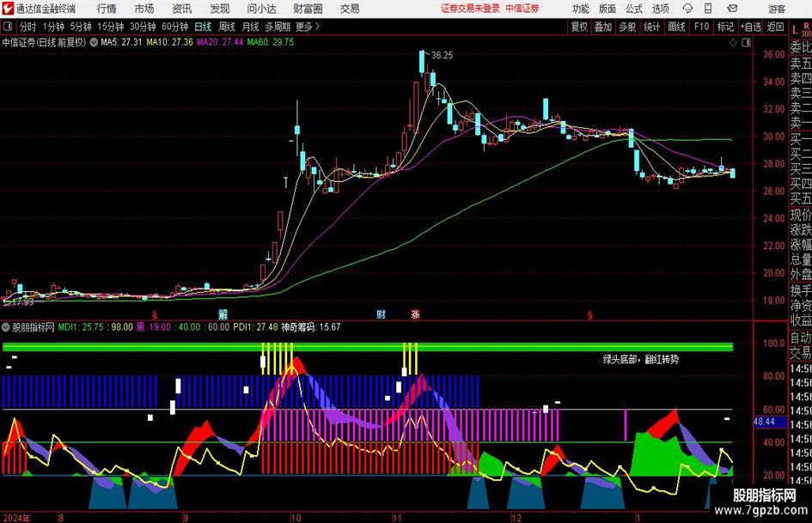This screenshot has width=812, height=523.
Task: Click the MA5: 27.31 indicator value
Action: [121, 42]
